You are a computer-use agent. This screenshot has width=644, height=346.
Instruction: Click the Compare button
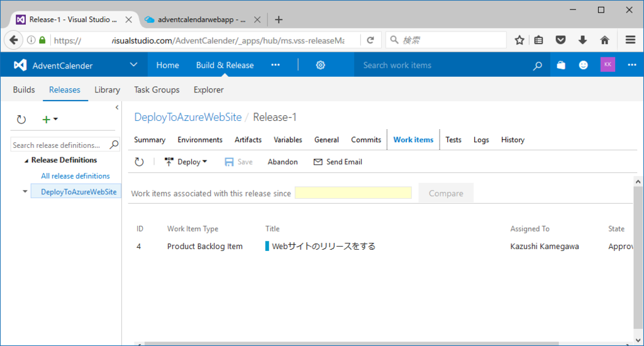446,193
